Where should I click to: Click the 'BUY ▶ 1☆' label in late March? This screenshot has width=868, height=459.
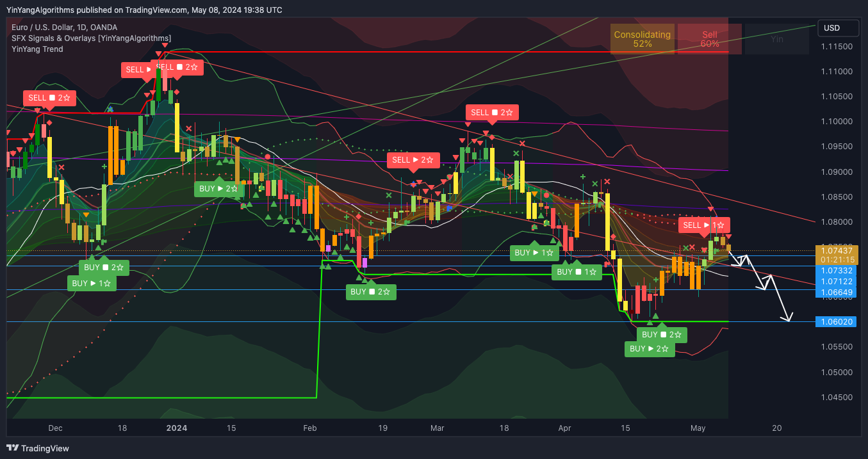click(534, 253)
